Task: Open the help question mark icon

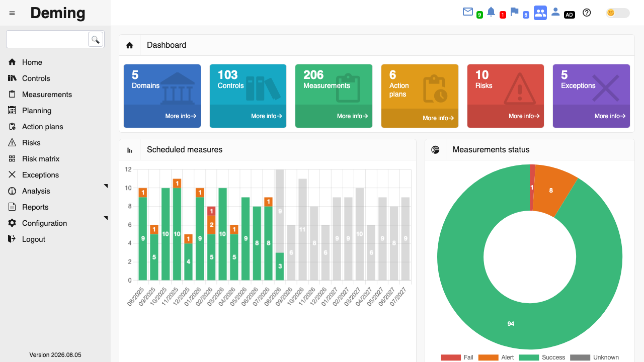Action: click(x=587, y=13)
